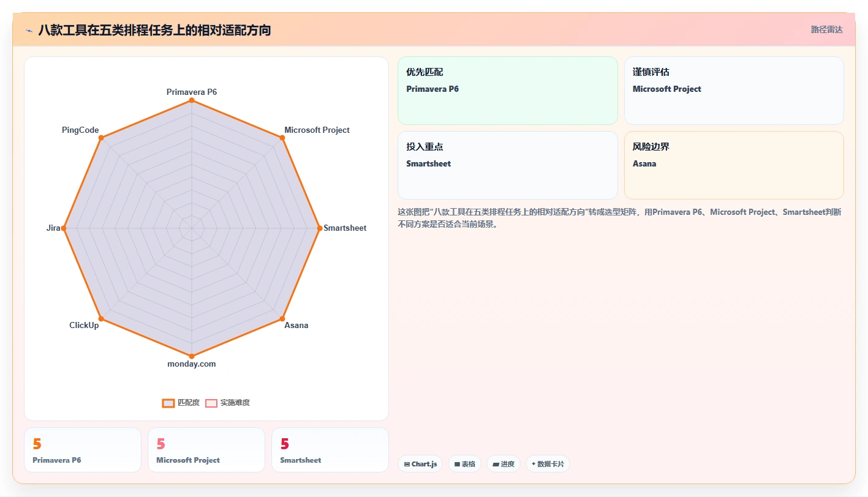Click the Primavera P6 radar data point
This screenshot has height=497, width=868.
point(192,100)
